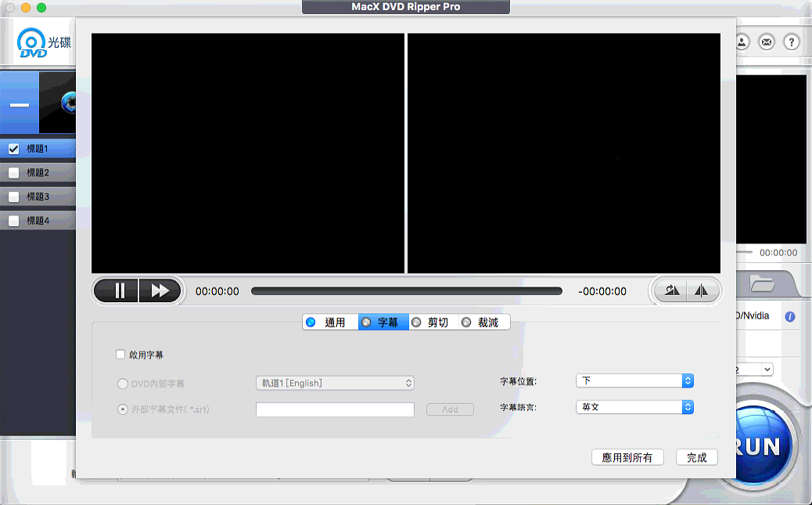Click the 應用到所有 button

point(627,457)
